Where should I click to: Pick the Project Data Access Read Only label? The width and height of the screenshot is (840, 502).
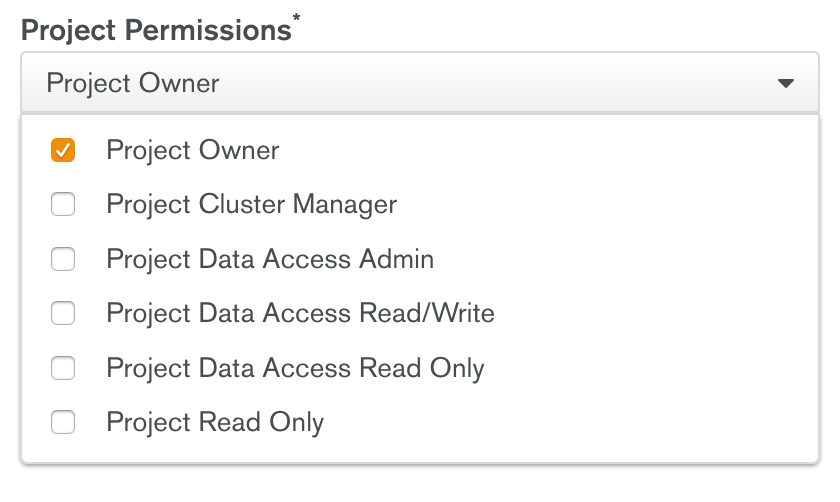[295, 369]
